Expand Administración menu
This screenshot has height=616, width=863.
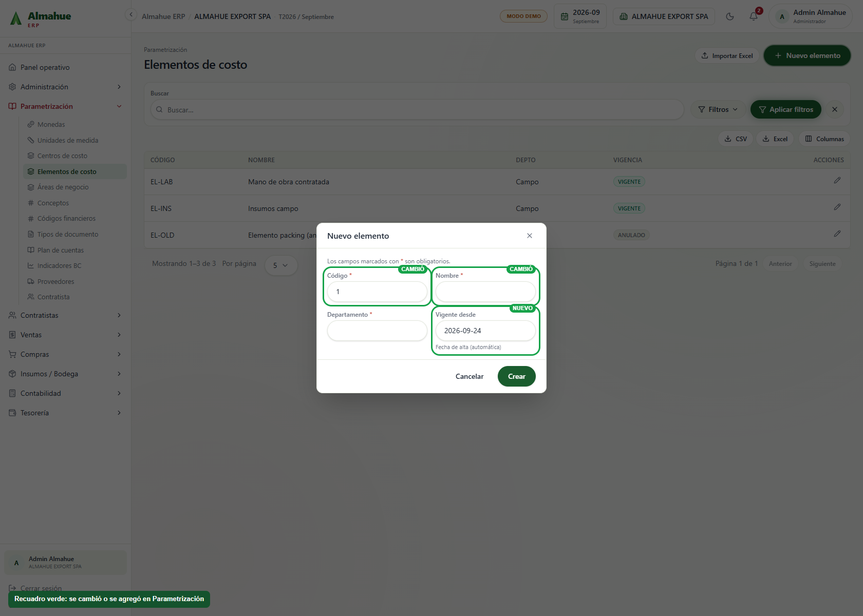tap(65, 87)
